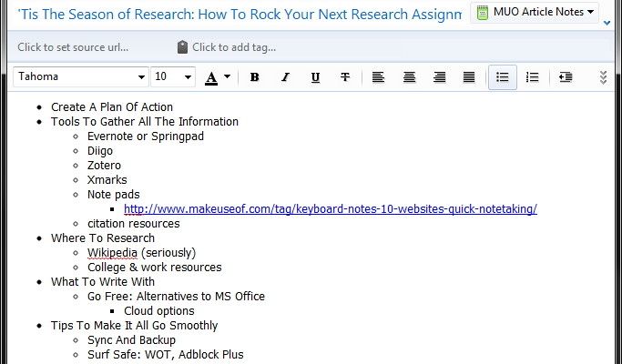Click 'Tools To Gather All The Information'
622x364 pixels.
click(145, 122)
